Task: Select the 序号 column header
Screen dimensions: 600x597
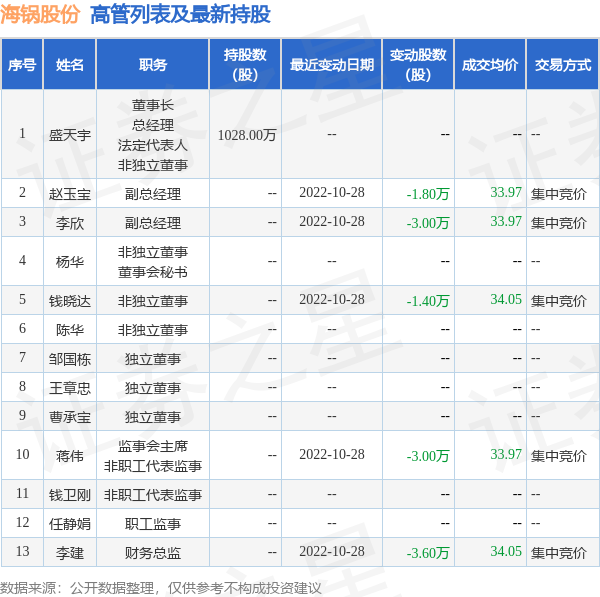Action: 22,65
